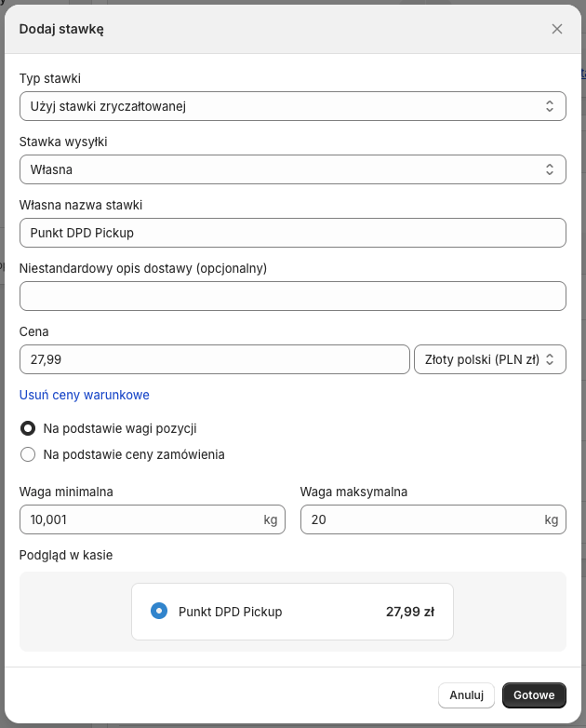586x728 pixels.
Task: Select Punkt DPD Pickup preview radio
Action: coord(159,612)
